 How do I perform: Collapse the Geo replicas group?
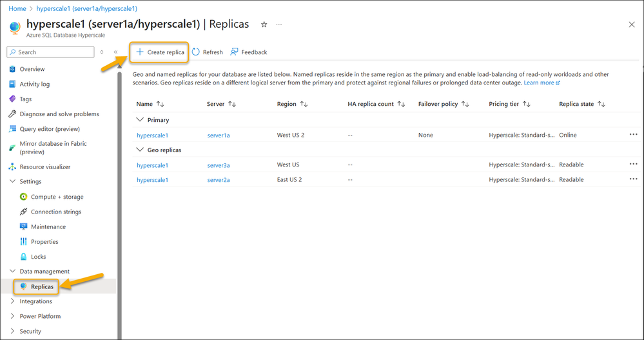(x=141, y=150)
